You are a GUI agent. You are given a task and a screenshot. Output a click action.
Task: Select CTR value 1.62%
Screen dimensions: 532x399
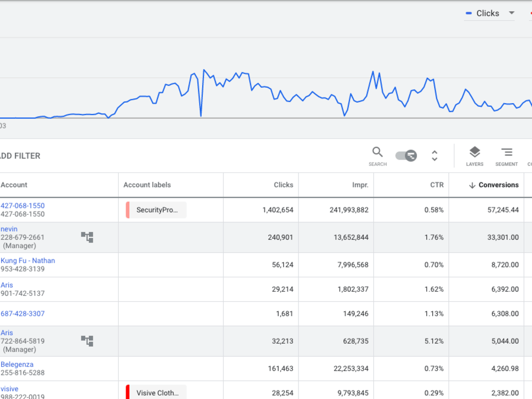click(434, 289)
